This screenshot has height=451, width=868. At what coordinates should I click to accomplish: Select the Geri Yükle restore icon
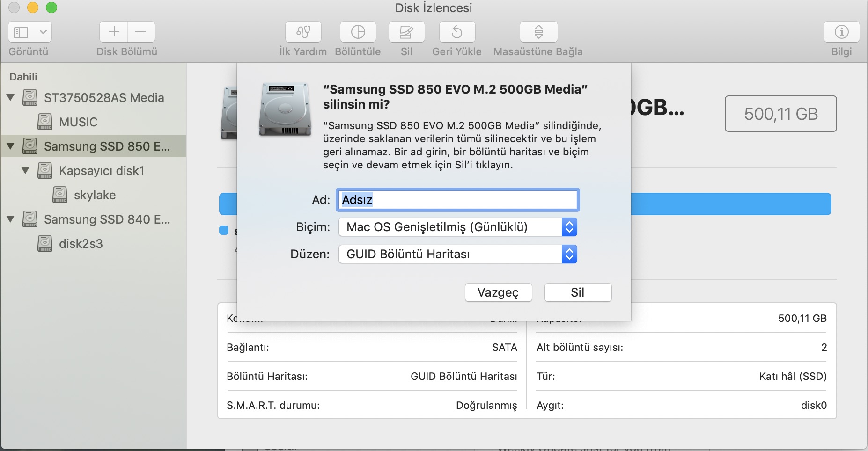(x=456, y=32)
